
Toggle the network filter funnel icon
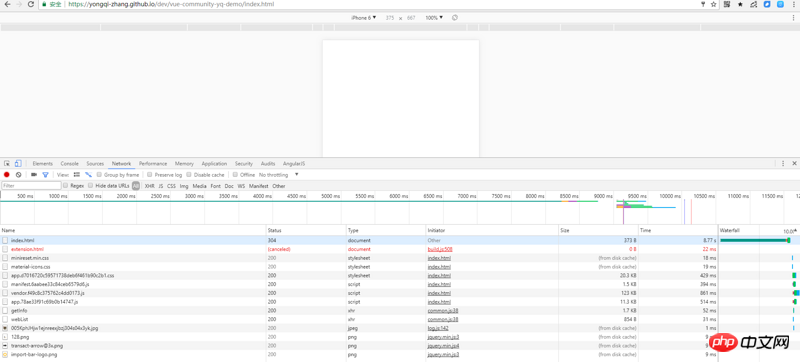pyautogui.click(x=45, y=175)
